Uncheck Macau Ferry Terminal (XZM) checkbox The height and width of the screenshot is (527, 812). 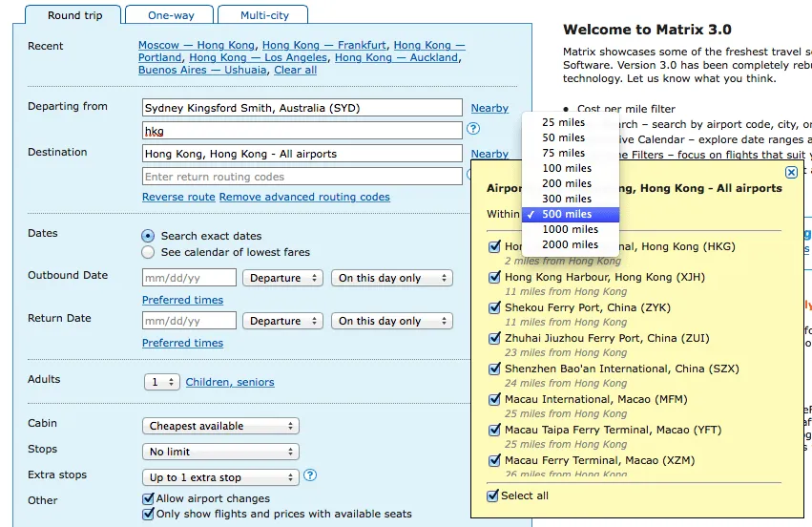click(x=494, y=460)
